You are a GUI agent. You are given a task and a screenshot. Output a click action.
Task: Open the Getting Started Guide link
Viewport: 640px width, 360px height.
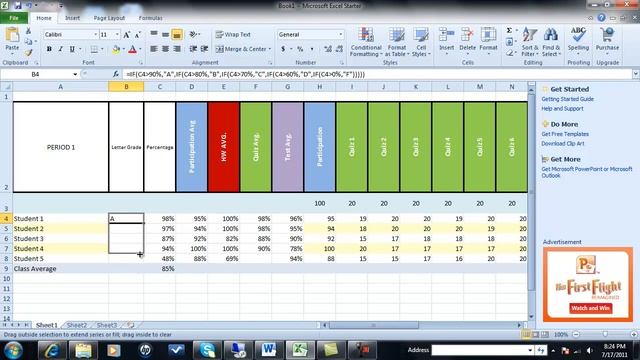(x=567, y=99)
